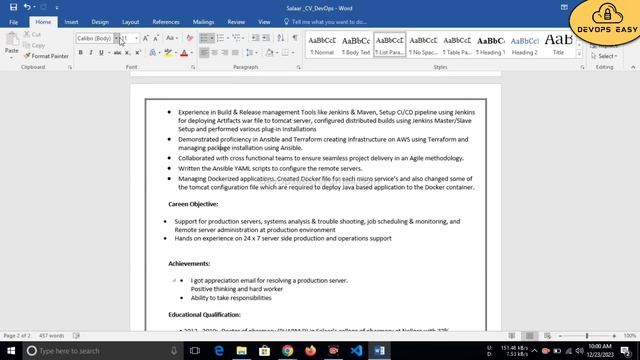Screen dimensions: 640x360
Task: Open Firefox from taskbar
Action: 310,351
